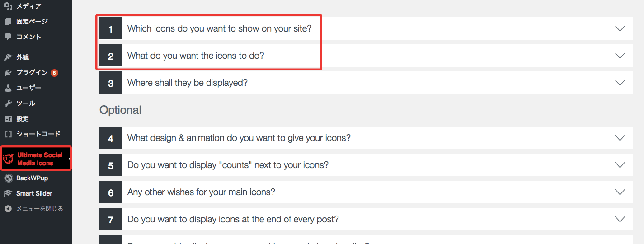Click the Appearance (外観) paintbrush icon
Image resolution: width=644 pixels, height=244 pixels.
(8, 57)
